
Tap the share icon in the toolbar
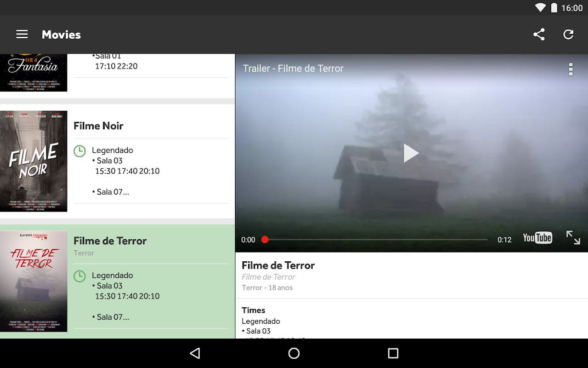[539, 34]
